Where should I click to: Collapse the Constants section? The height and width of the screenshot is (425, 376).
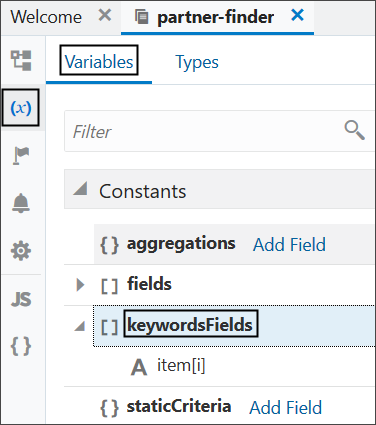click(x=81, y=189)
